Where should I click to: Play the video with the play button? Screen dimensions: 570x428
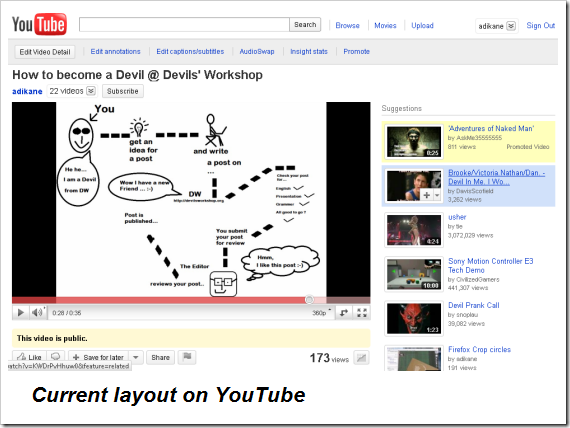click(20, 313)
